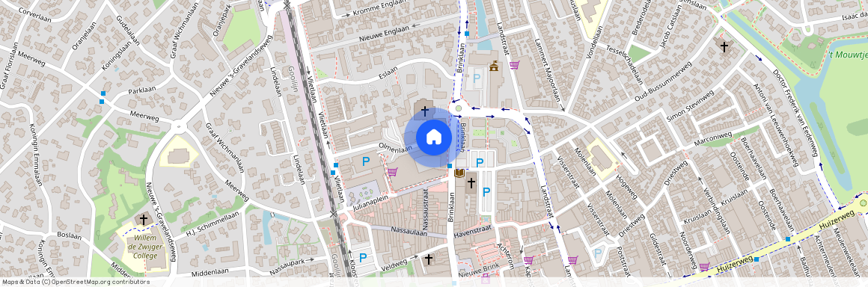The height and width of the screenshot is (287, 868).
Task: Click the bus stop square near top of Brinklaan
Action: (467, 34)
